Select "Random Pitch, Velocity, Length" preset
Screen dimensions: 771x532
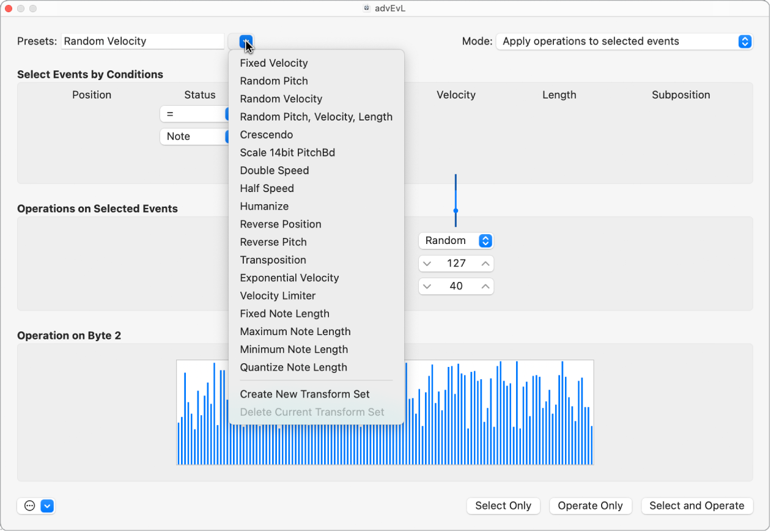(316, 116)
